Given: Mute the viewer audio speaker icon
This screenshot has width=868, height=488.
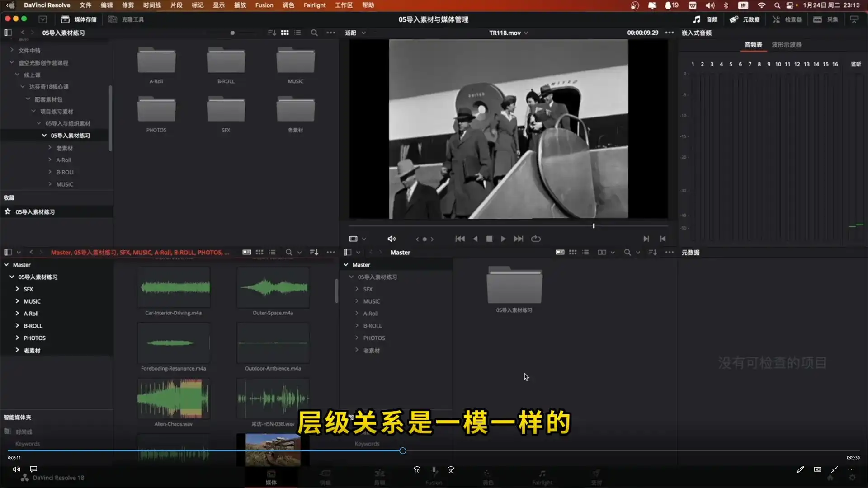Looking at the screenshot, I should (x=391, y=239).
